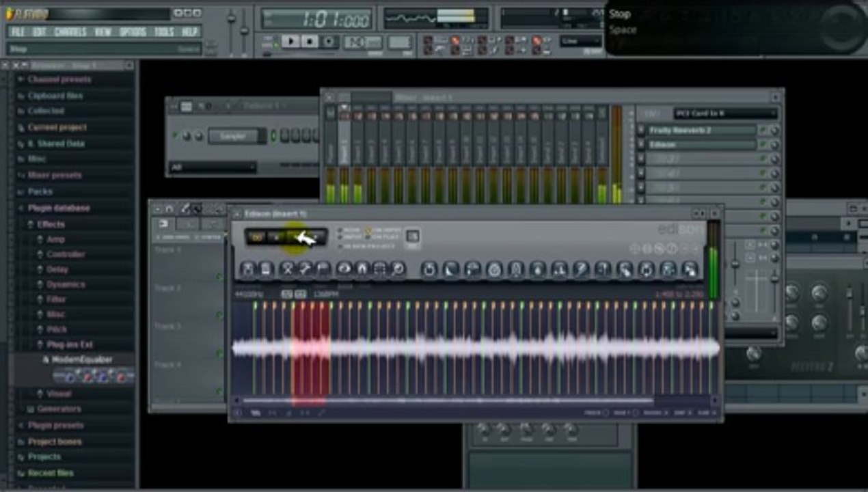Open Edison's magnifier zoom menu

(398, 269)
